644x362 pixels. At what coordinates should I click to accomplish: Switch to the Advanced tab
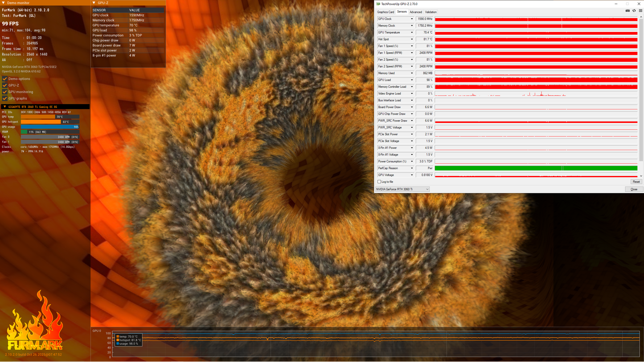tap(416, 12)
